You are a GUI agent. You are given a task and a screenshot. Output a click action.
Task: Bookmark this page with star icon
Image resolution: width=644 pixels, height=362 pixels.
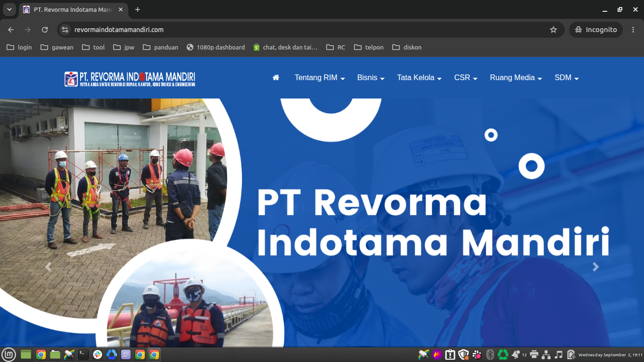point(553,30)
